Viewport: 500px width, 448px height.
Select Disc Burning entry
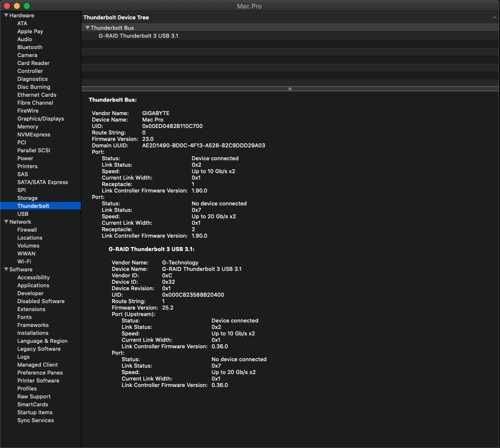[34, 87]
